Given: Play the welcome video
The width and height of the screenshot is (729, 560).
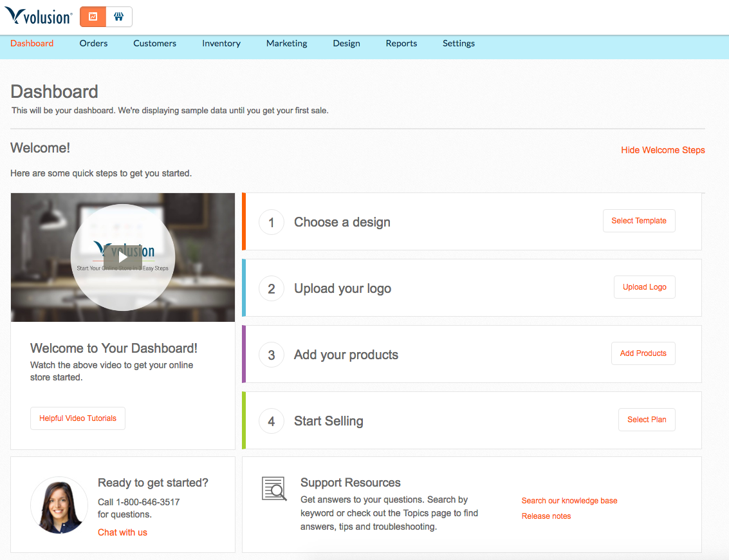Looking at the screenshot, I should [123, 257].
